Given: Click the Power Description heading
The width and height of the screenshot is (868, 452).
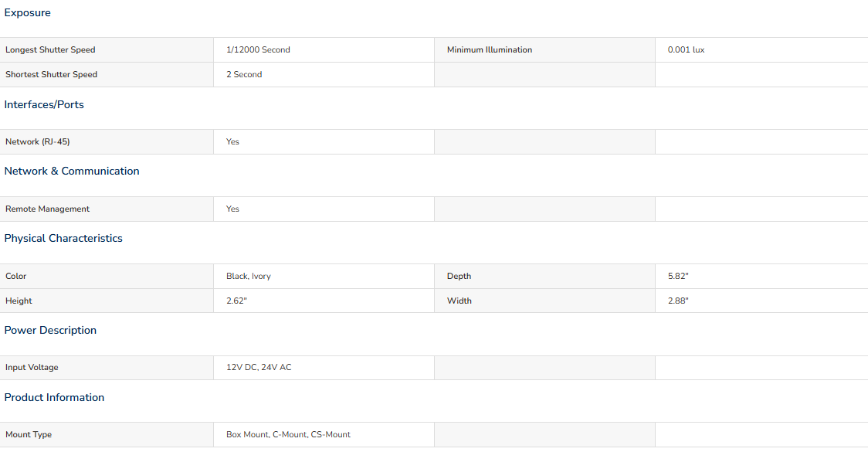Looking at the screenshot, I should point(50,330).
